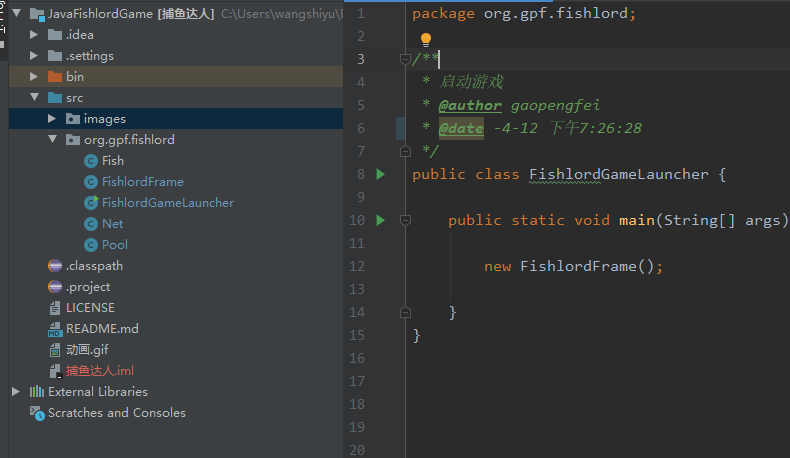Screen dimensions: 790x458
Task: Fold the method end marker at line 14
Action: (405, 312)
